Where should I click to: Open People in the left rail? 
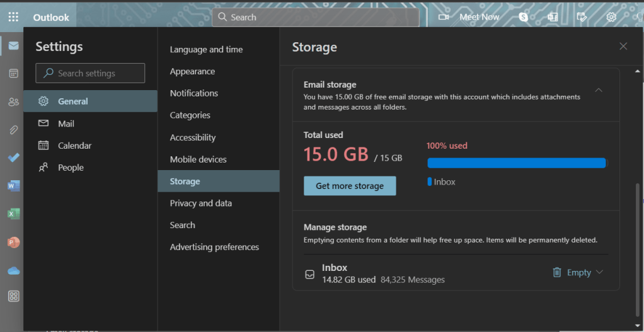click(x=14, y=102)
